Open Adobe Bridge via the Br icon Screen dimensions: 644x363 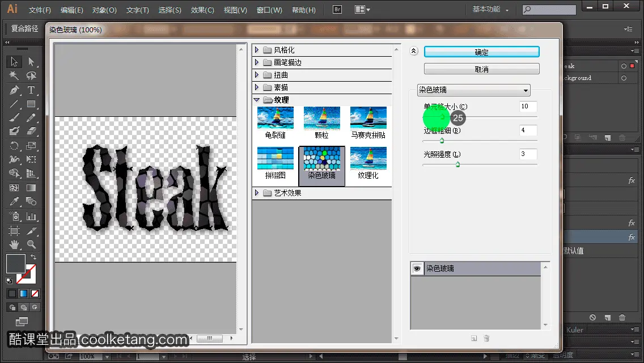337,9
